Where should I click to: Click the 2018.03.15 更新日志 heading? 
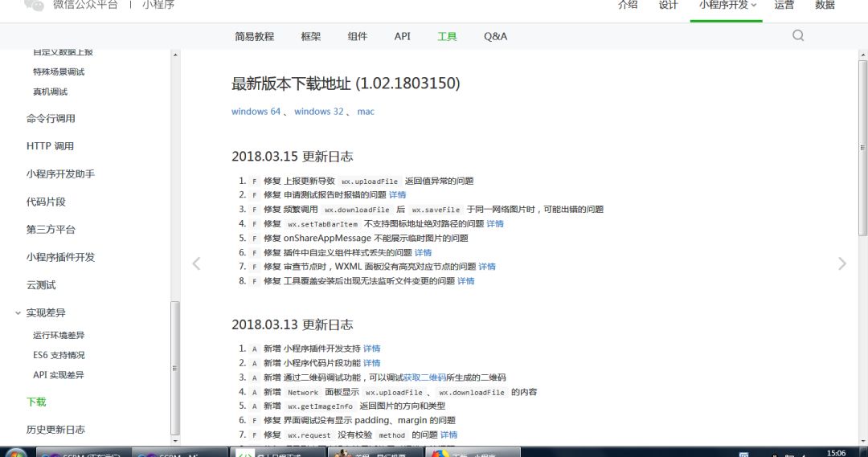click(x=293, y=157)
